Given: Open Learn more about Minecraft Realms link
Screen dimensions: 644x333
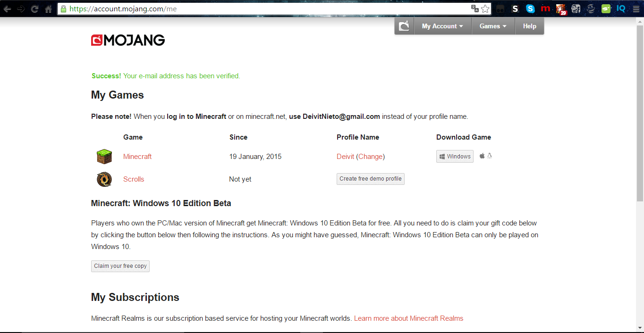Looking at the screenshot, I should [409, 318].
